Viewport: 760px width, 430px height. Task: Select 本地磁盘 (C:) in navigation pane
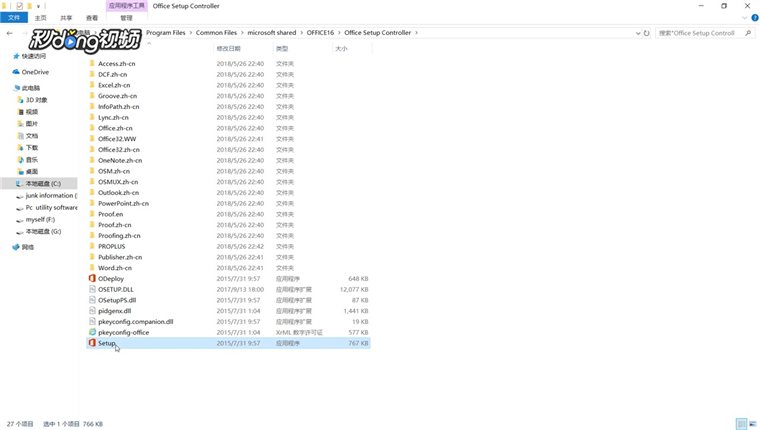pyautogui.click(x=40, y=184)
